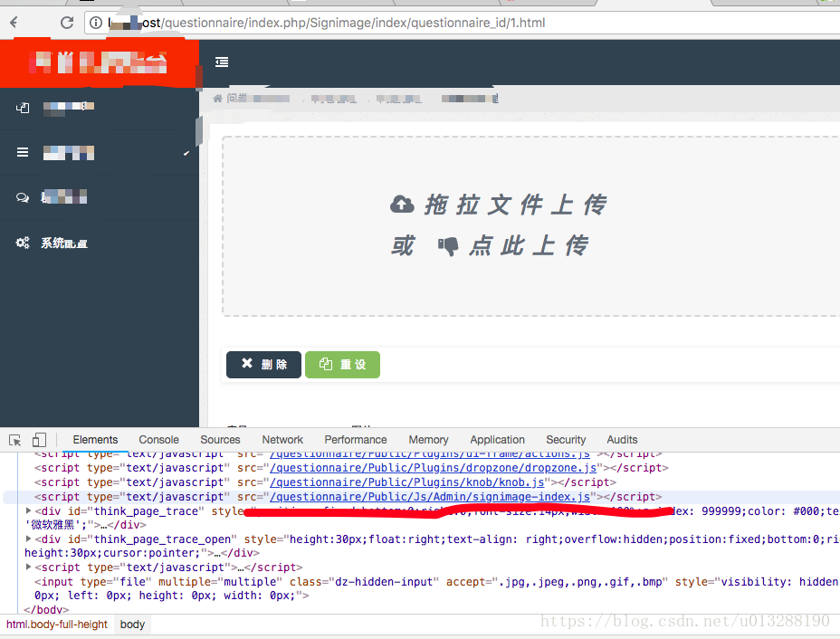Open the signimage-index.js script link
Viewport: 840px width, 639px height.
(x=430, y=497)
